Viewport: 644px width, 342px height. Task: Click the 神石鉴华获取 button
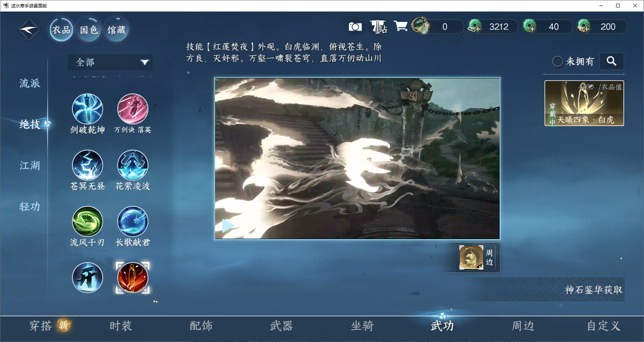[594, 290]
